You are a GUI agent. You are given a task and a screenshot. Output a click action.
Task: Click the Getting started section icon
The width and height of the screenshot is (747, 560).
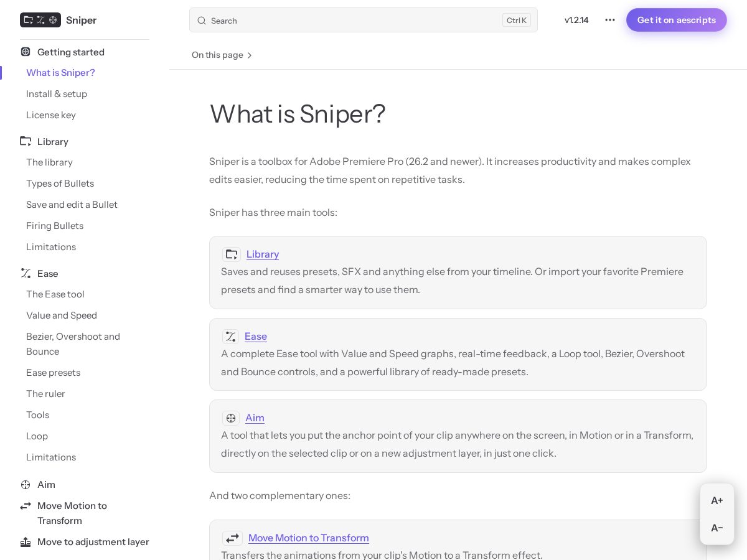26,52
